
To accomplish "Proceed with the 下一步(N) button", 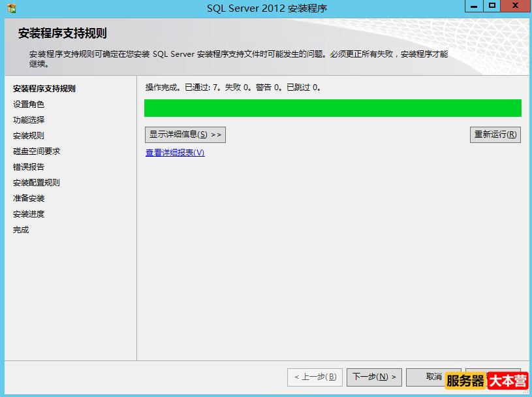I will (x=374, y=377).
